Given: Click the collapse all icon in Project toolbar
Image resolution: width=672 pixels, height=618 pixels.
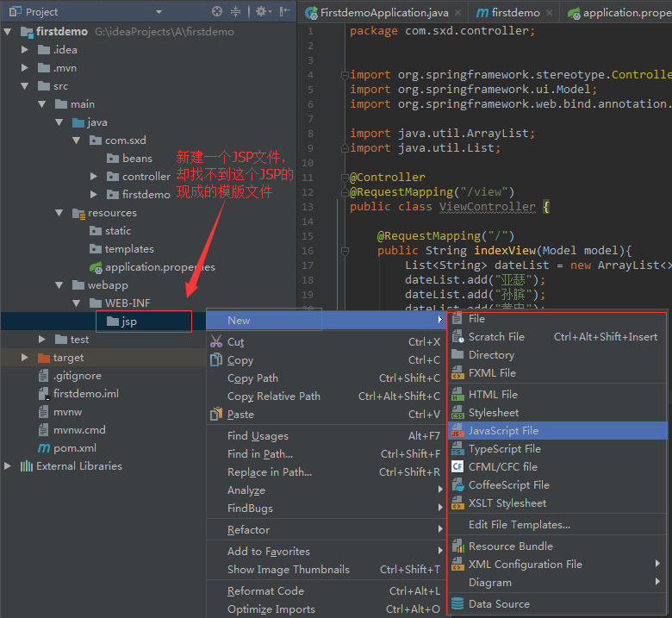Looking at the screenshot, I should (235, 11).
